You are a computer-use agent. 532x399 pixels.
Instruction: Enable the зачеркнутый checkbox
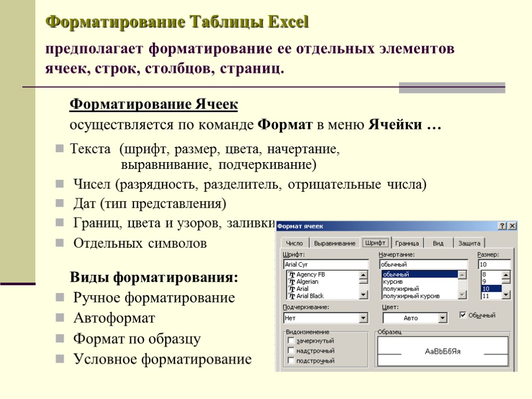pyautogui.click(x=291, y=340)
